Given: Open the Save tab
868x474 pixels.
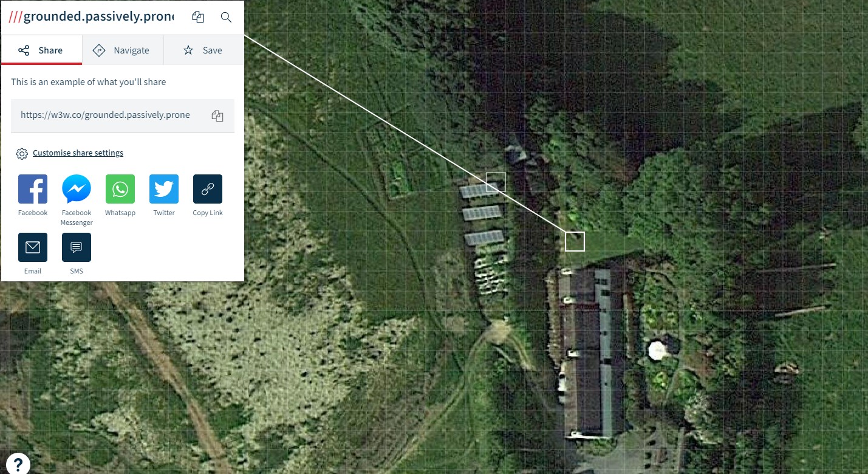Looking at the screenshot, I should click(x=203, y=50).
